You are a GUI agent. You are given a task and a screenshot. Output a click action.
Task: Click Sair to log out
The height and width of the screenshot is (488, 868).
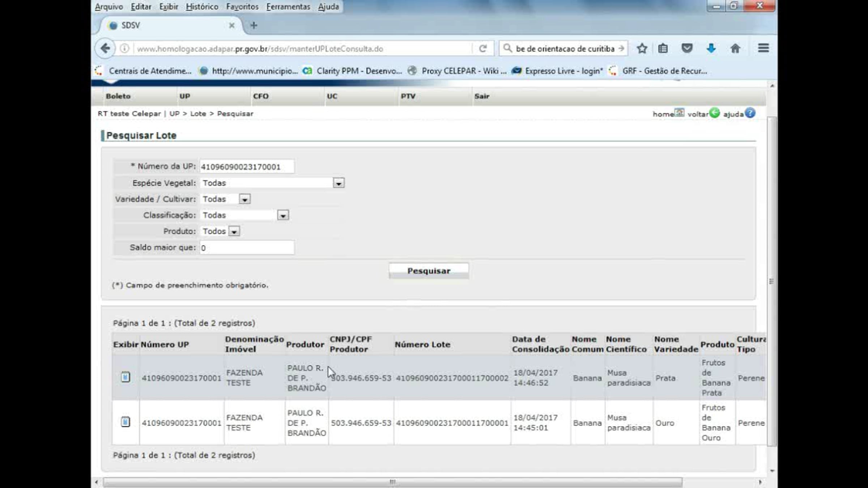[482, 96]
